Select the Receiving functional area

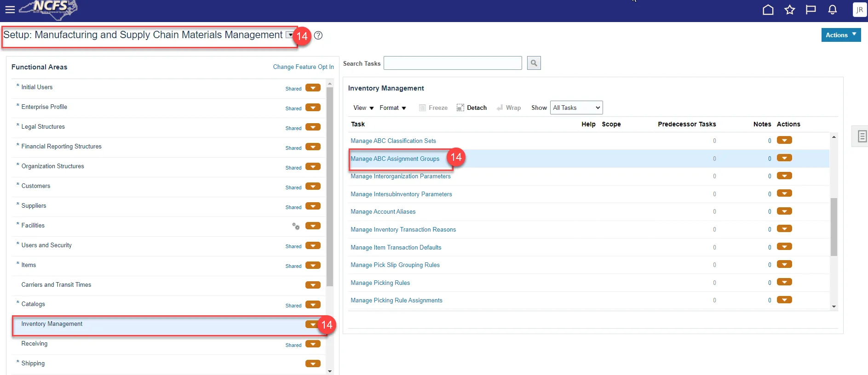[x=34, y=344]
